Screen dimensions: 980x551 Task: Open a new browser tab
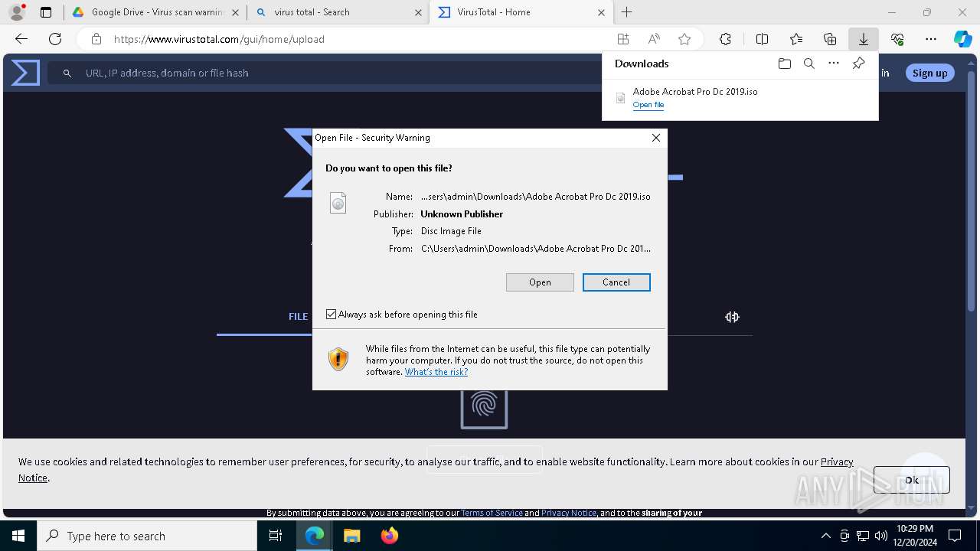[626, 12]
